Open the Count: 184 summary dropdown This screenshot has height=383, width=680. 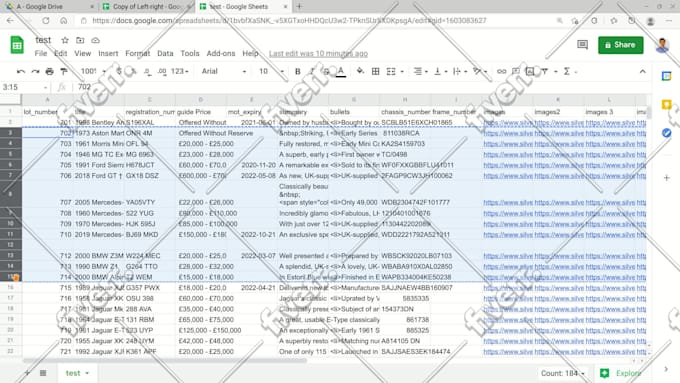[x=563, y=373]
